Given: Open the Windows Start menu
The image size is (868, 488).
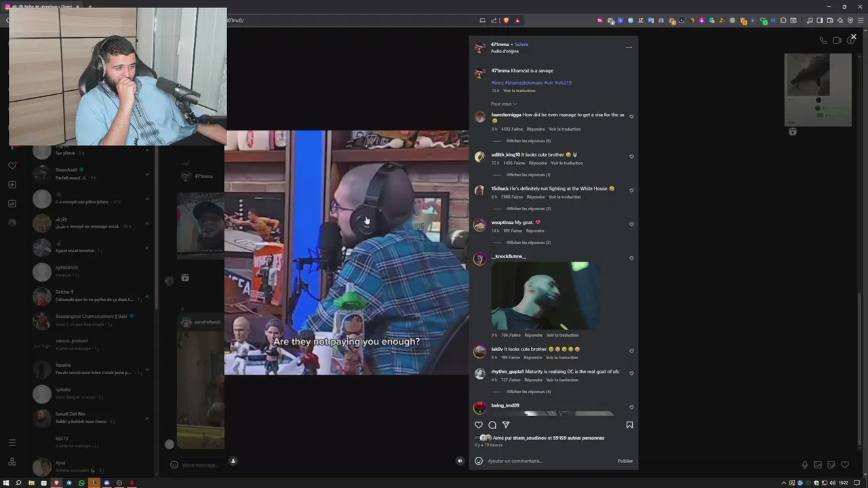Looking at the screenshot, I should pyautogui.click(x=6, y=483).
